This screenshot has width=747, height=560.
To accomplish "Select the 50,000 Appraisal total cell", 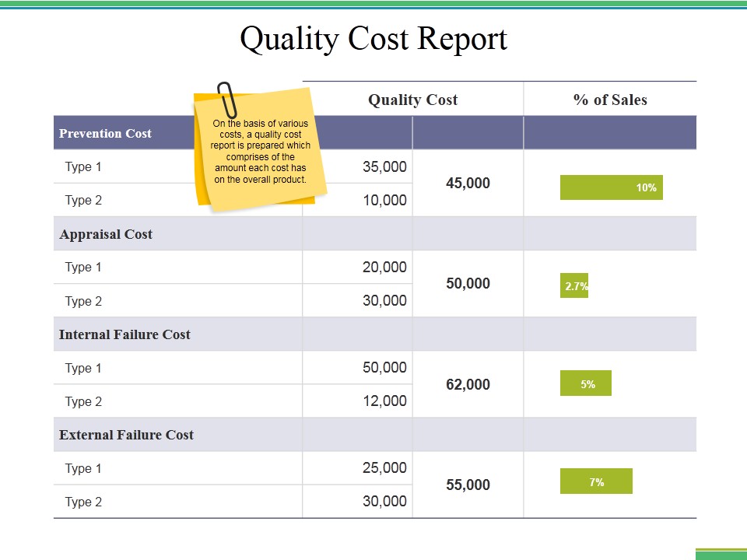I will click(x=468, y=283).
